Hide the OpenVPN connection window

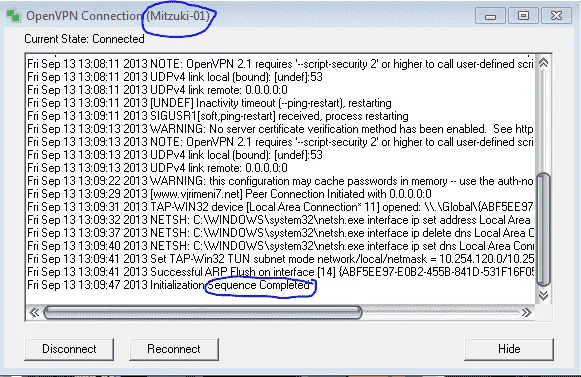(509, 349)
